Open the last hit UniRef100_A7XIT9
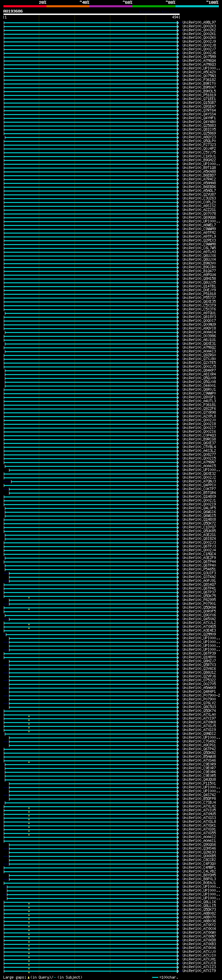 [x=199, y=971]
